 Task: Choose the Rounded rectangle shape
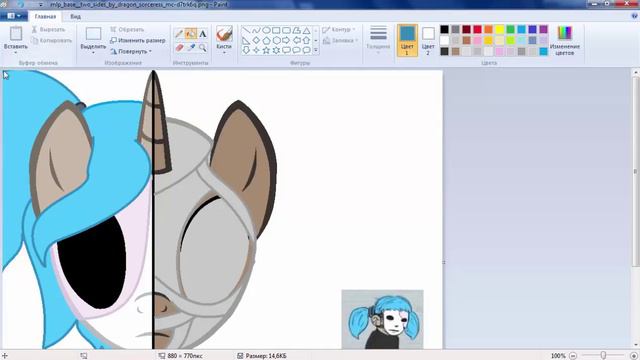point(286,31)
